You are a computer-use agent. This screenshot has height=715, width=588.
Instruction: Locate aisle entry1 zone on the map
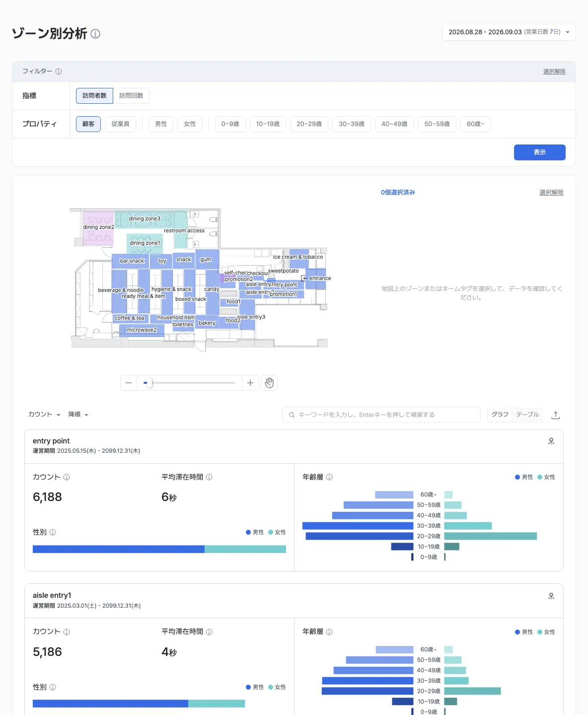[551, 596]
